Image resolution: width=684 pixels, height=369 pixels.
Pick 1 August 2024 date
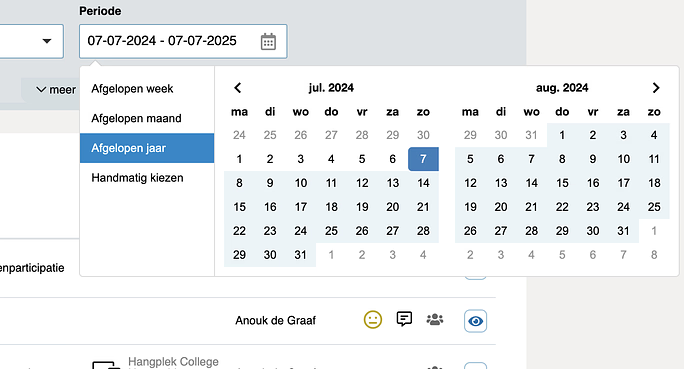click(562, 135)
